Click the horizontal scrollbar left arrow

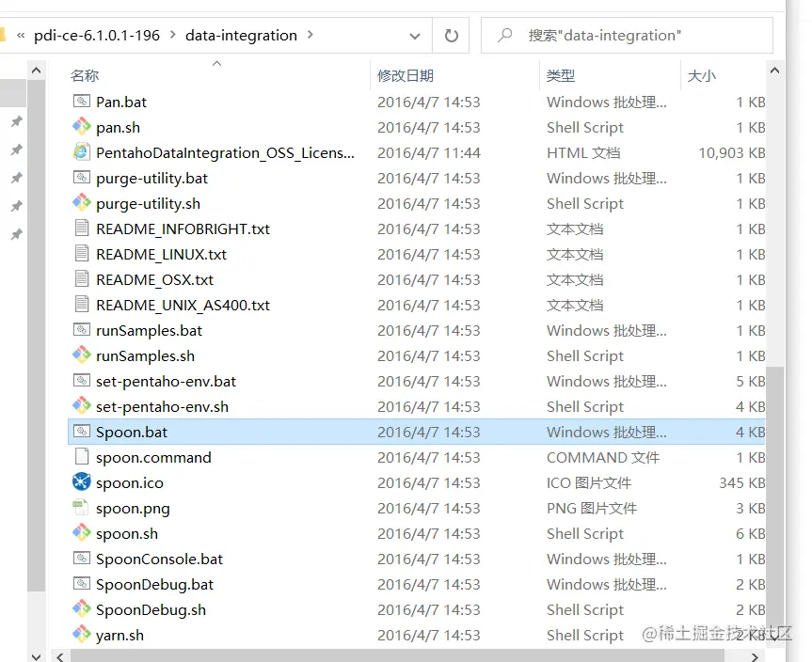[x=60, y=656]
